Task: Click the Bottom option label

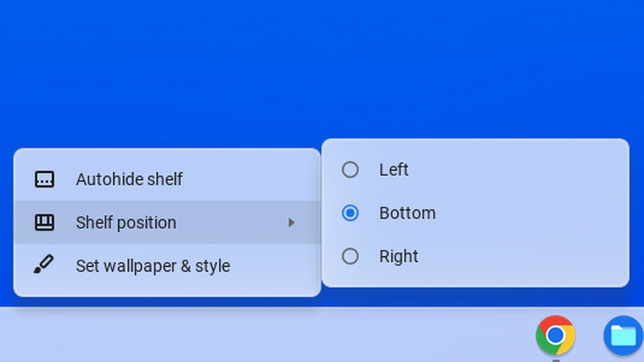Action: pyautogui.click(x=407, y=213)
